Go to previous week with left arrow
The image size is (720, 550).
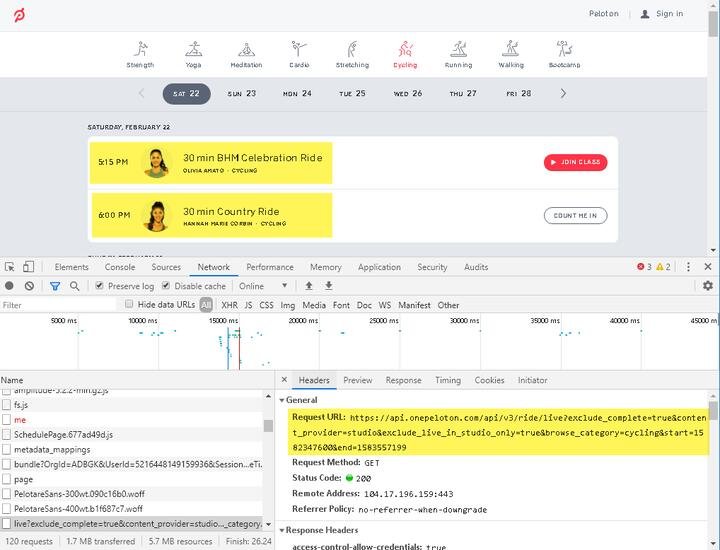pyautogui.click(x=141, y=94)
